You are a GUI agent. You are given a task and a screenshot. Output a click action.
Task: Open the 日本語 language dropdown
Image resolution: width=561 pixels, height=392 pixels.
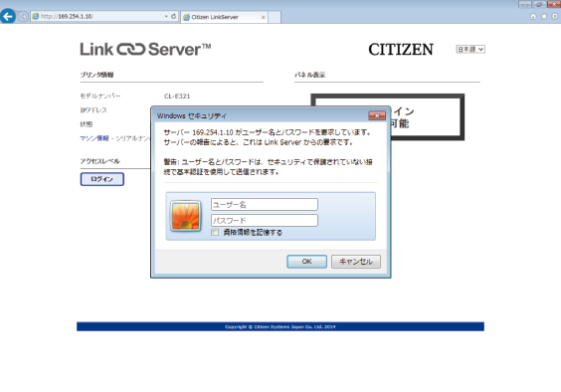pyautogui.click(x=470, y=49)
